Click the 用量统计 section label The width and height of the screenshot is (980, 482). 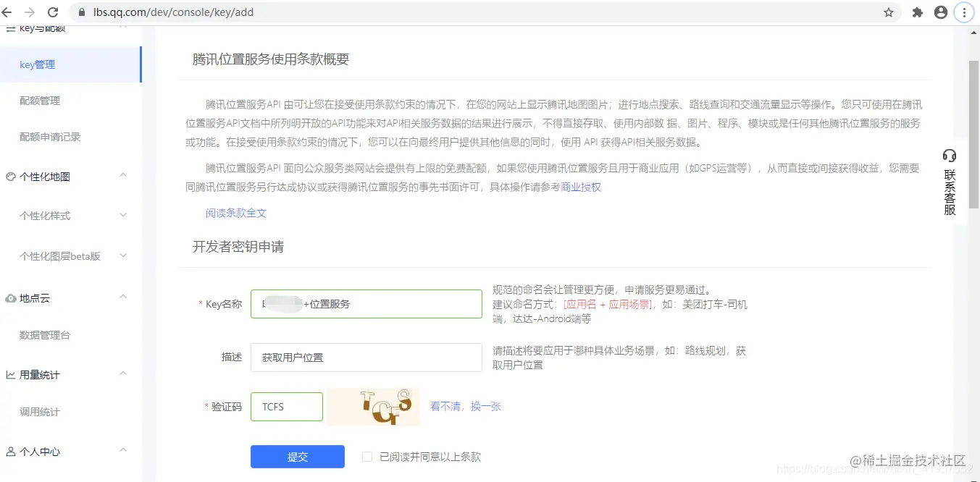point(40,375)
